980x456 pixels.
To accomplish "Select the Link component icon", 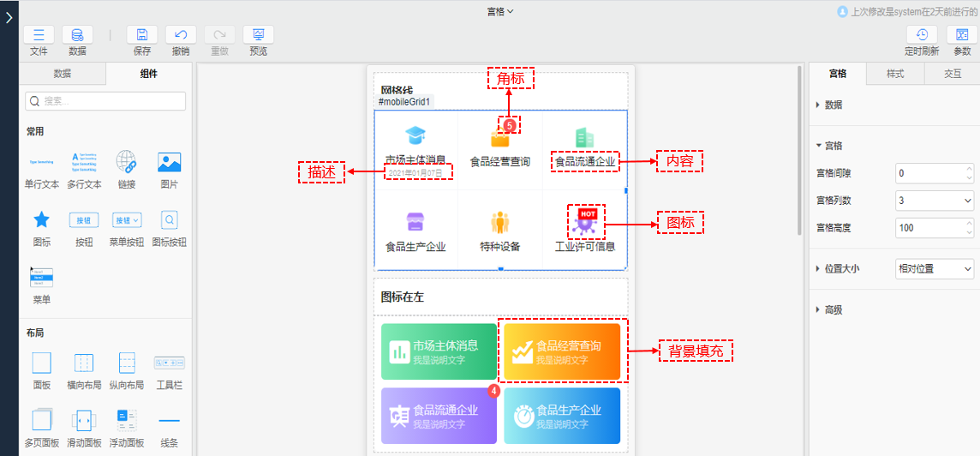I will [x=126, y=162].
